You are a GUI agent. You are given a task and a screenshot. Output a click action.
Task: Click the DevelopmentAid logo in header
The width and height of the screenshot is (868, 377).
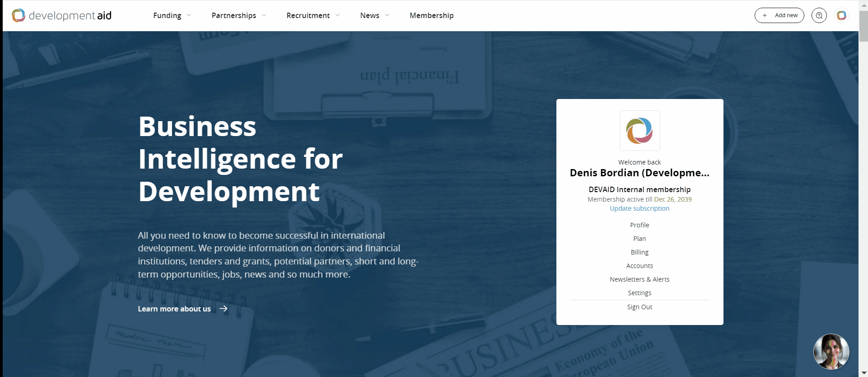[x=62, y=15]
